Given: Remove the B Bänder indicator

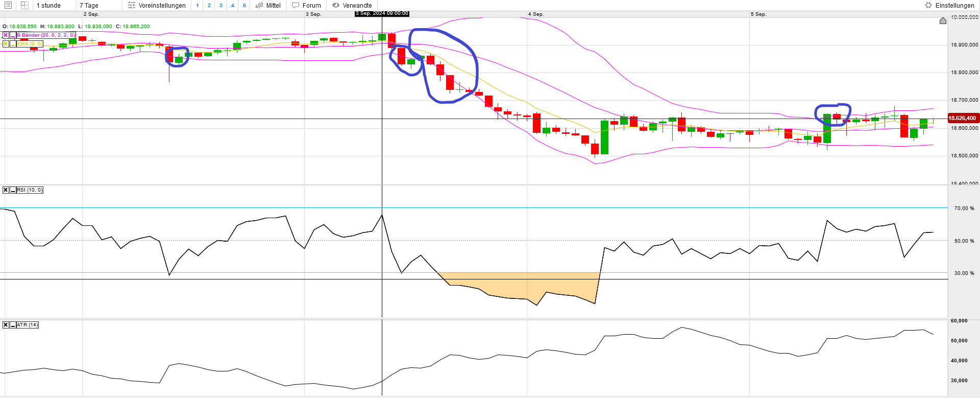Looking at the screenshot, I should click(x=6, y=35).
